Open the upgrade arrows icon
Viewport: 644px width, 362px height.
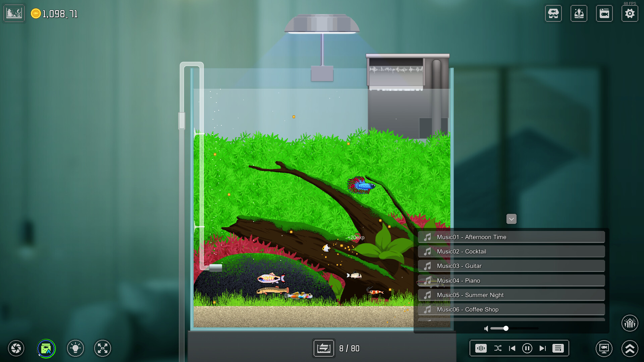[x=630, y=323]
